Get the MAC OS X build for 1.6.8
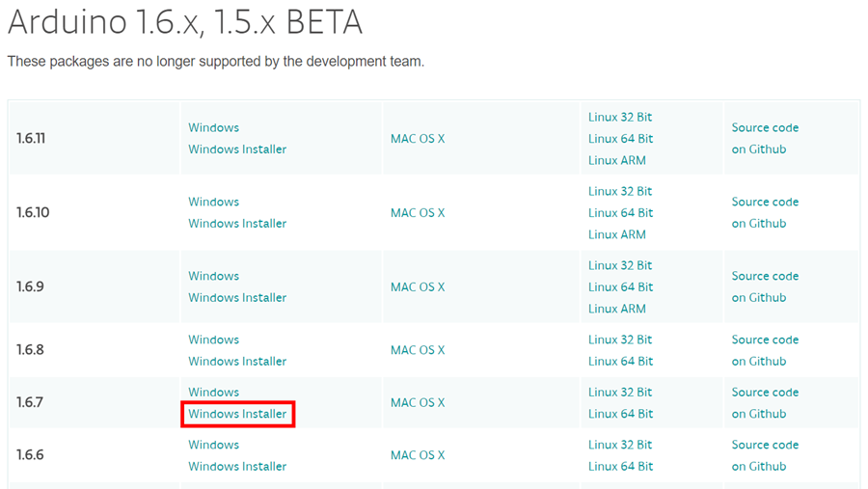868x489 pixels. (418, 350)
